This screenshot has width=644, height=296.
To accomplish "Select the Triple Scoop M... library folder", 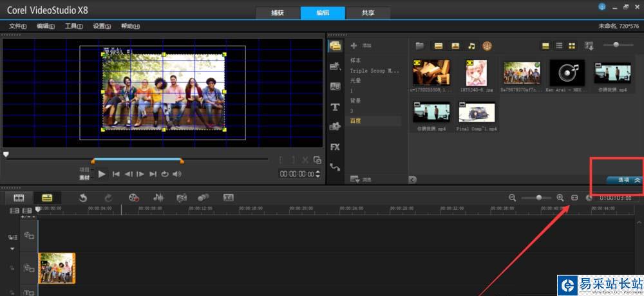I will tap(374, 71).
